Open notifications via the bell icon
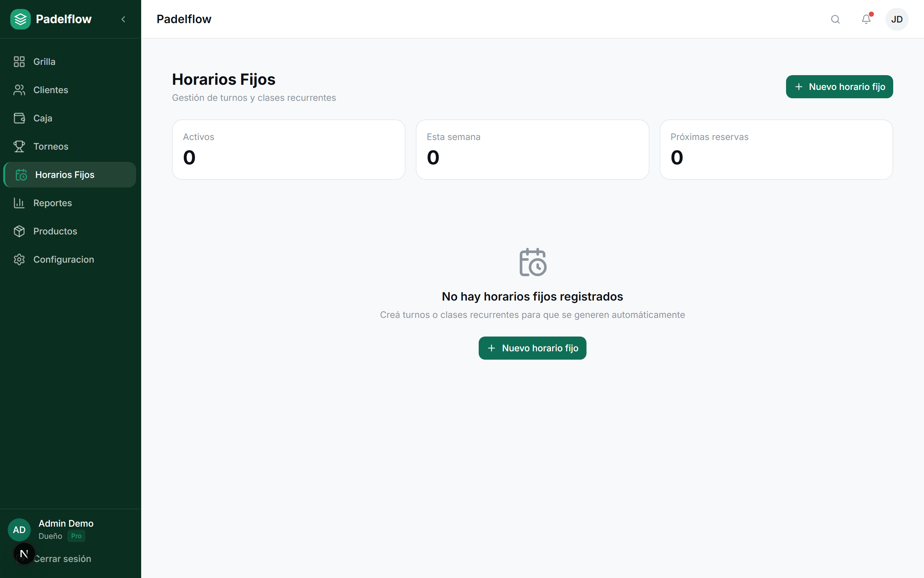Image resolution: width=924 pixels, height=578 pixels. point(866,19)
